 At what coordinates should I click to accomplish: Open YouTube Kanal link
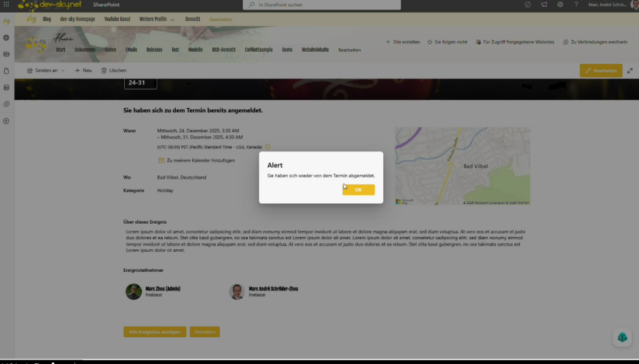[117, 19]
